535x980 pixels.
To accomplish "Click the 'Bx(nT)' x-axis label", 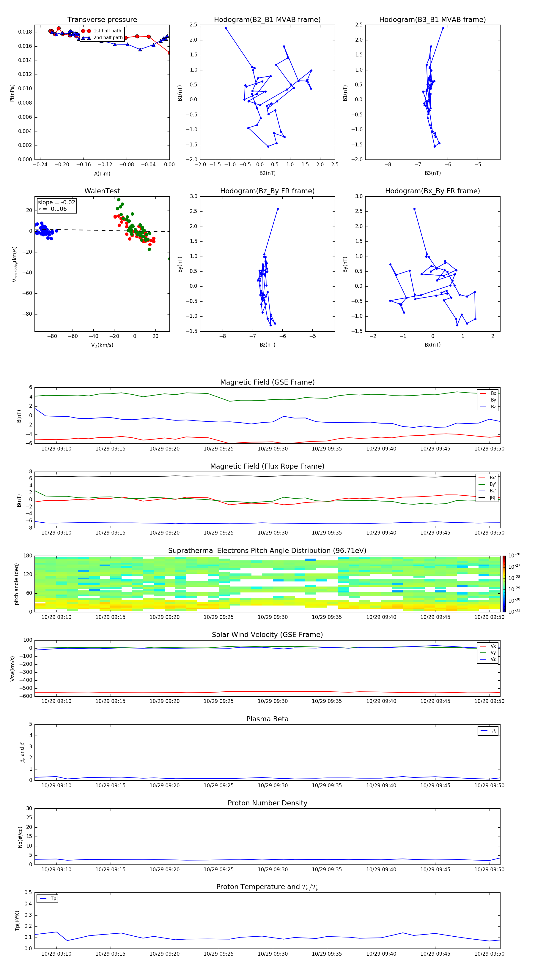I will coord(432,345).
